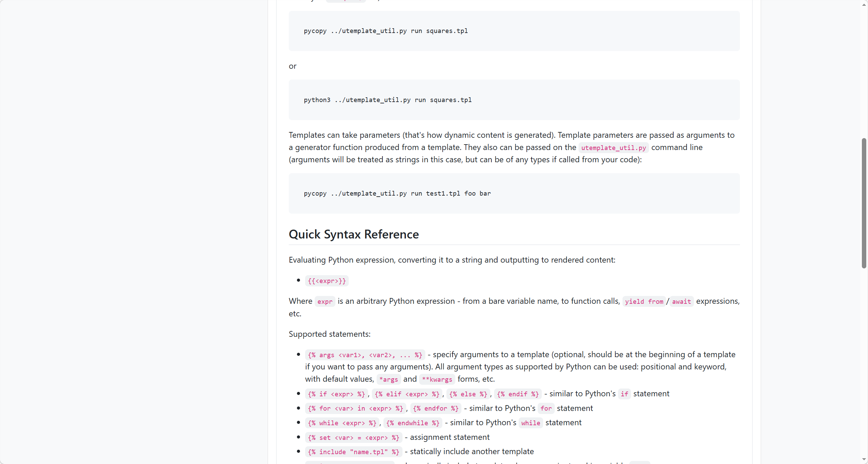Click the 'yield from' inline code
The width and height of the screenshot is (868, 464).
[644, 302]
